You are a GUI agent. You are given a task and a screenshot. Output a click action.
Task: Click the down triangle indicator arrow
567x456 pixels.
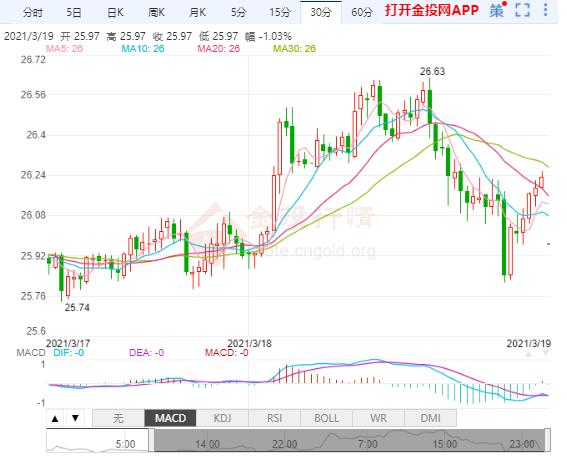click(x=75, y=418)
